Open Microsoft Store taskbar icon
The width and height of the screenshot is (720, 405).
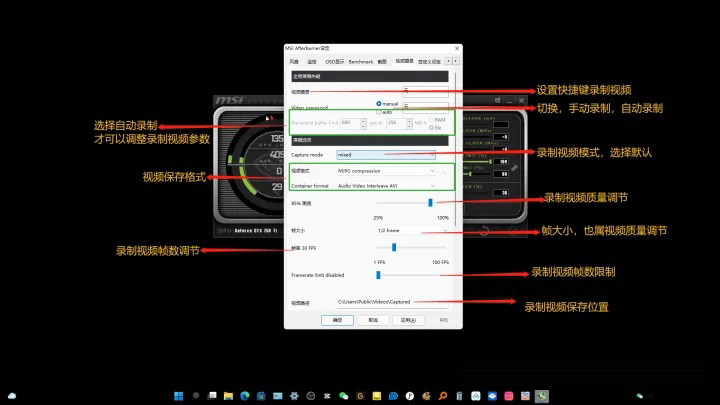coord(261,396)
